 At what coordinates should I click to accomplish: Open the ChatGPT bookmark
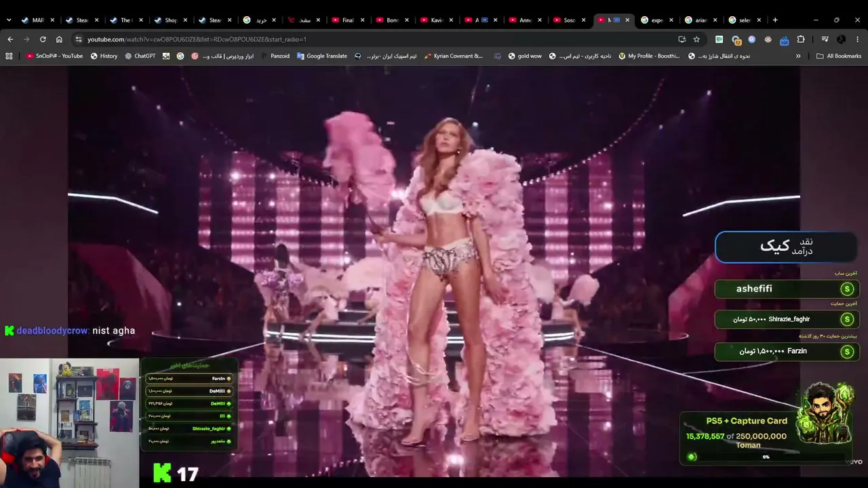(x=140, y=56)
